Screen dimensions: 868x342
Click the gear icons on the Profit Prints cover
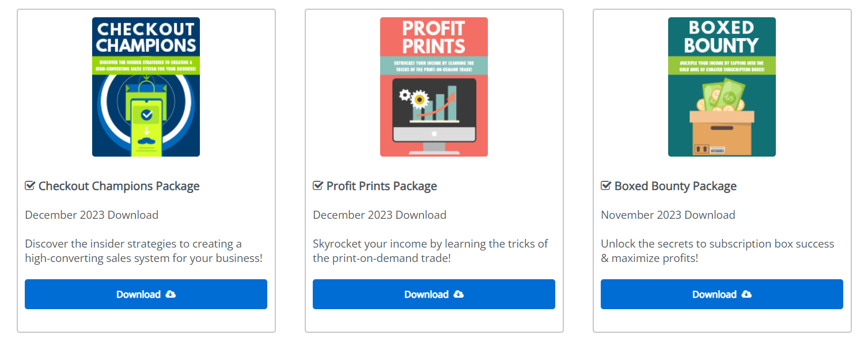point(415,99)
